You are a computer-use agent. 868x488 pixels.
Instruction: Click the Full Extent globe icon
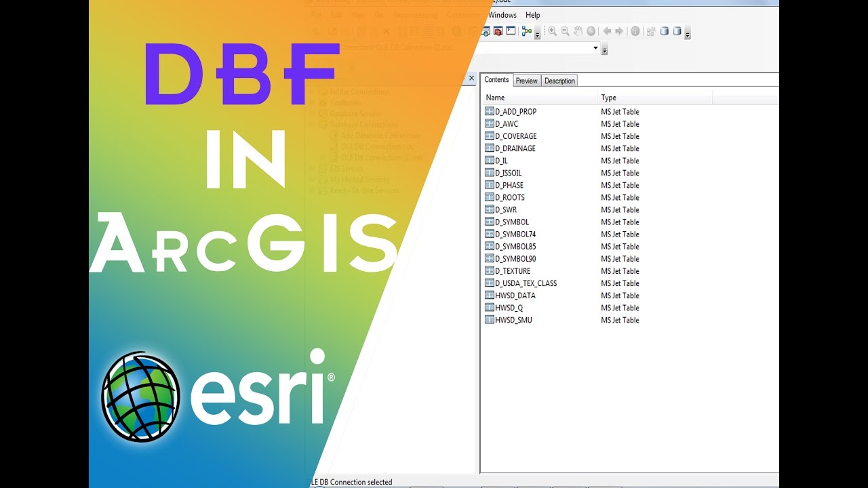tap(591, 31)
